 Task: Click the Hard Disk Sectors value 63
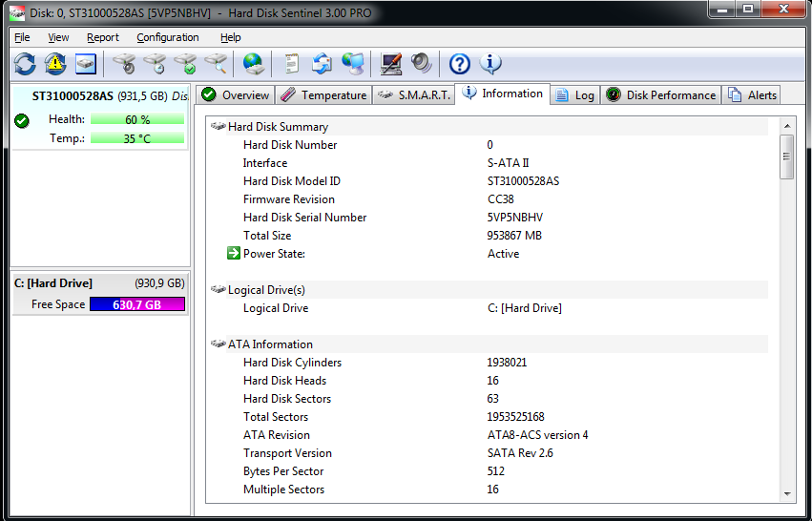pos(492,398)
